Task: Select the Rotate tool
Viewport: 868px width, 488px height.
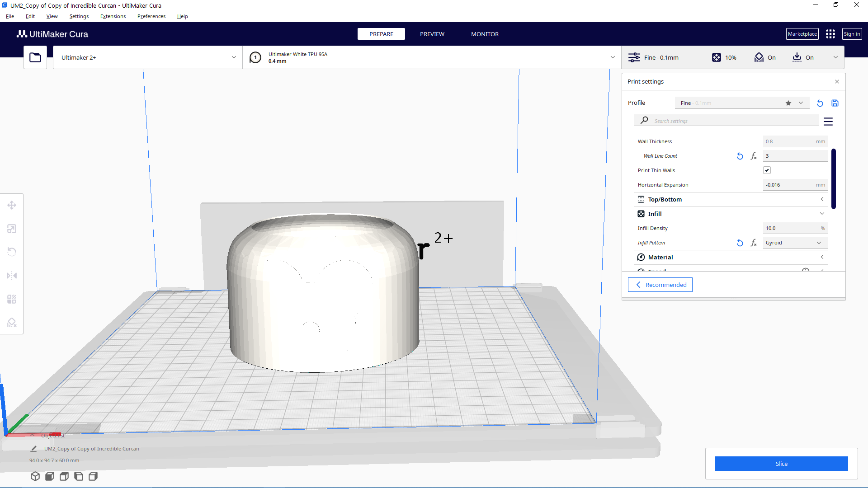Action: pyautogui.click(x=12, y=252)
